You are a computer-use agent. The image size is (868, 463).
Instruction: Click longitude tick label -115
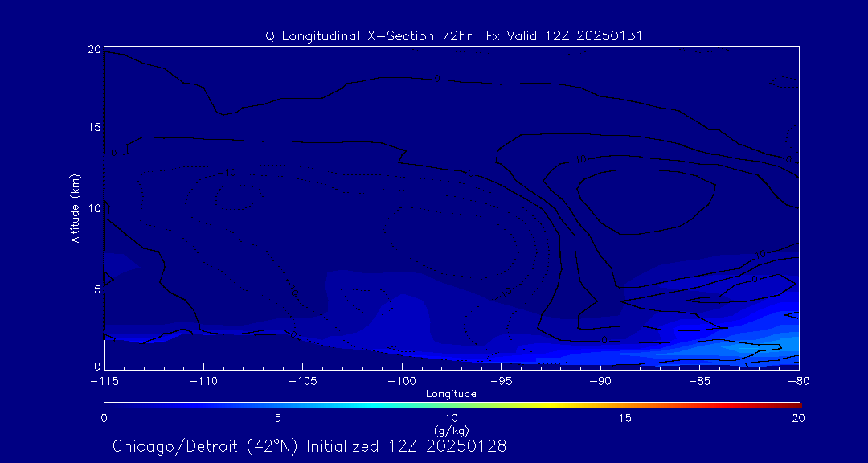point(104,382)
